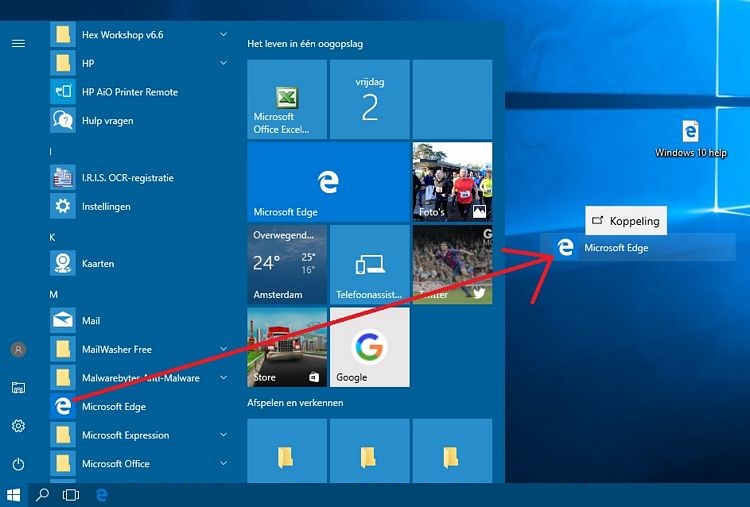Open the Instellingen gear icon in app list
The height and width of the screenshot is (507, 750).
63,206
